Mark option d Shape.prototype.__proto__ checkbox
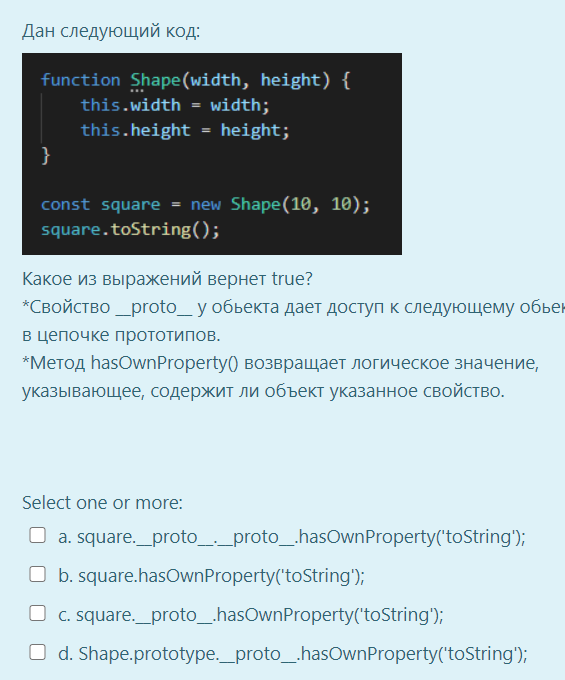 point(37,652)
